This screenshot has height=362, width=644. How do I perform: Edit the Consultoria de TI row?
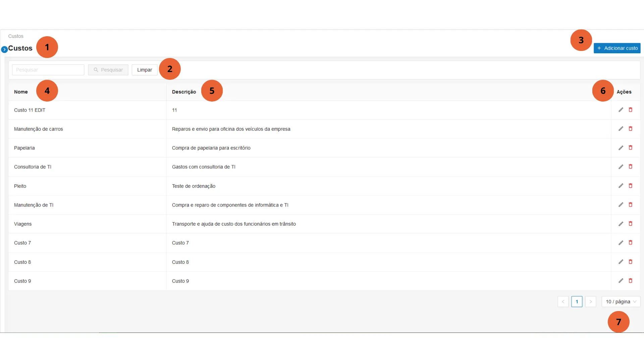pyautogui.click(x=621, y=167)
